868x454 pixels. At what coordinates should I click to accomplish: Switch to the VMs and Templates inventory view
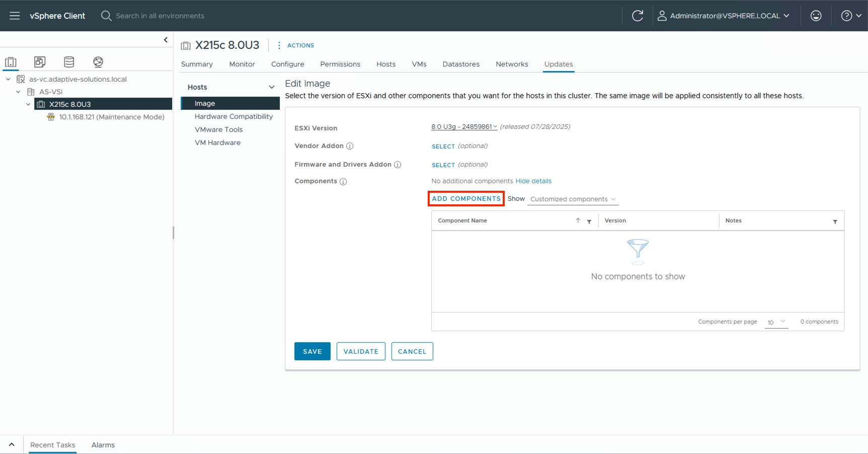click(40, 61)
